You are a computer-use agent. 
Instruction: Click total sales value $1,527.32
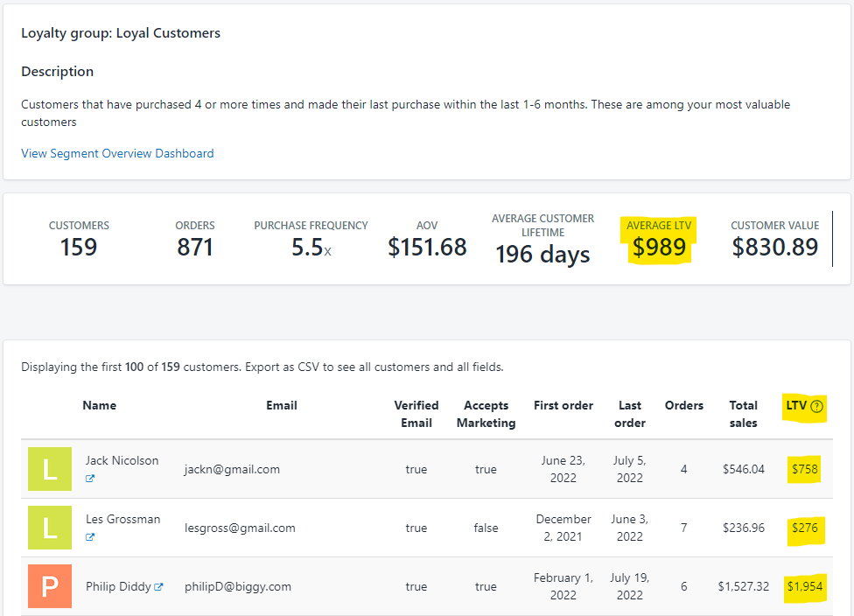pyautogui.click(x=744, y=586)
